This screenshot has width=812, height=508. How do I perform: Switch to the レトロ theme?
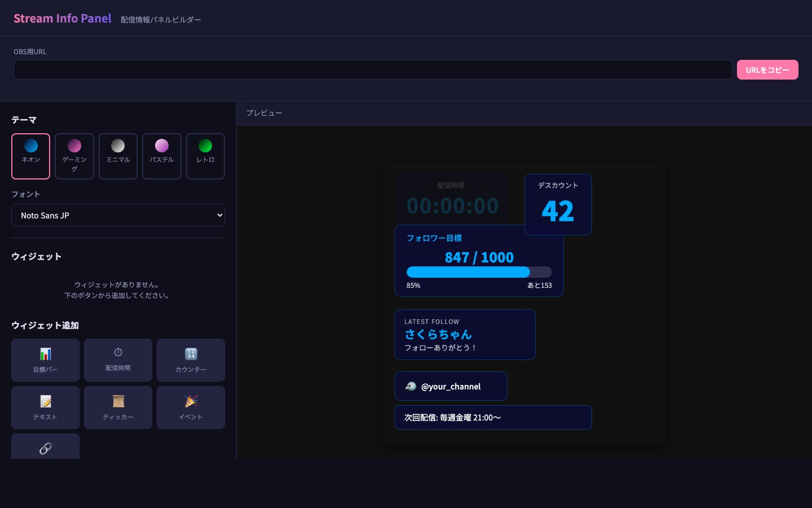point(205,156)
